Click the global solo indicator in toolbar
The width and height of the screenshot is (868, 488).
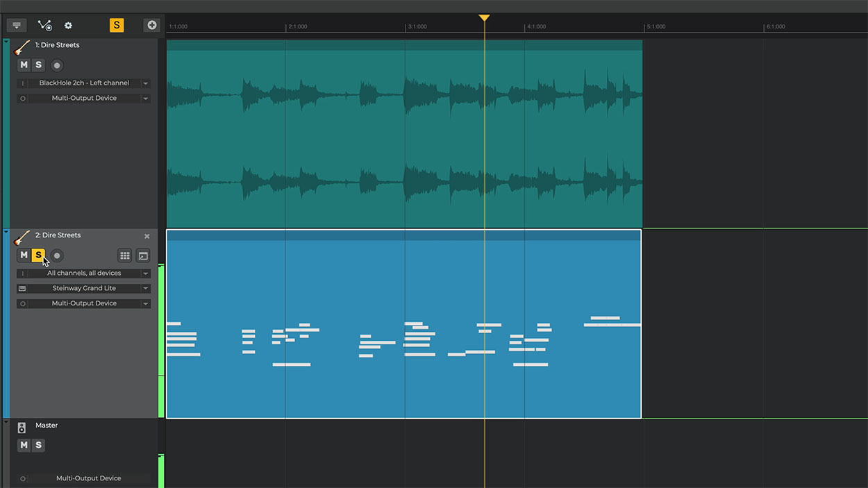pyautogui.click(x=117, y=26)
